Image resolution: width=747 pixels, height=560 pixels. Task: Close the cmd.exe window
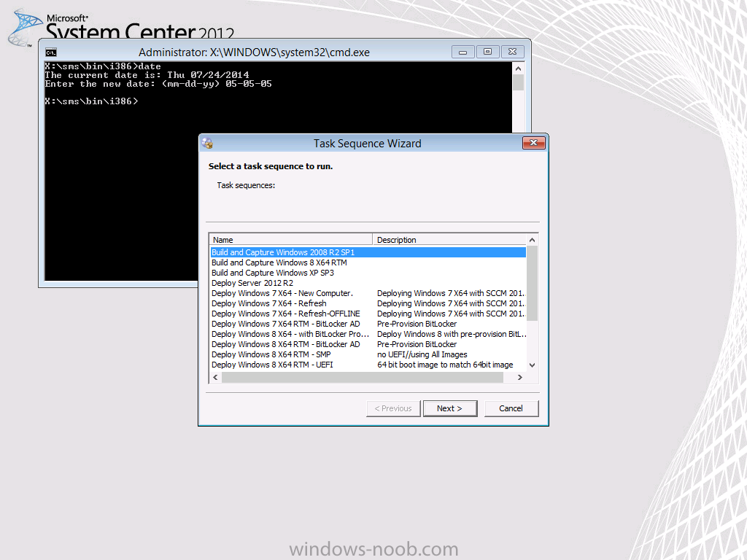(513, 52)
